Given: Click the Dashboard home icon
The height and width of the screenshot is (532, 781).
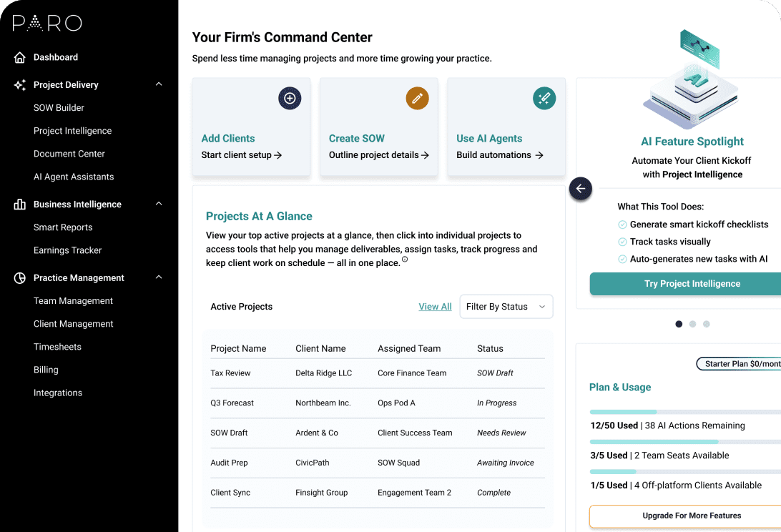Looking at the screenshot, I should click(18, 57).
